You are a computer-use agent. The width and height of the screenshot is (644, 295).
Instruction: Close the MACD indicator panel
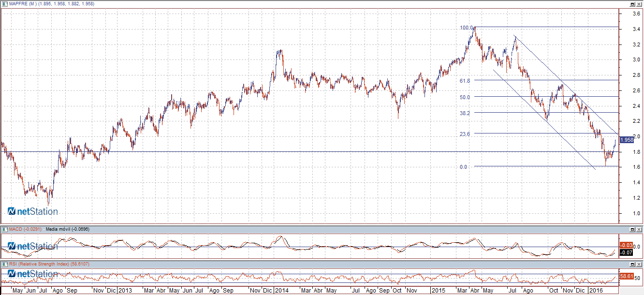[639, 229]
